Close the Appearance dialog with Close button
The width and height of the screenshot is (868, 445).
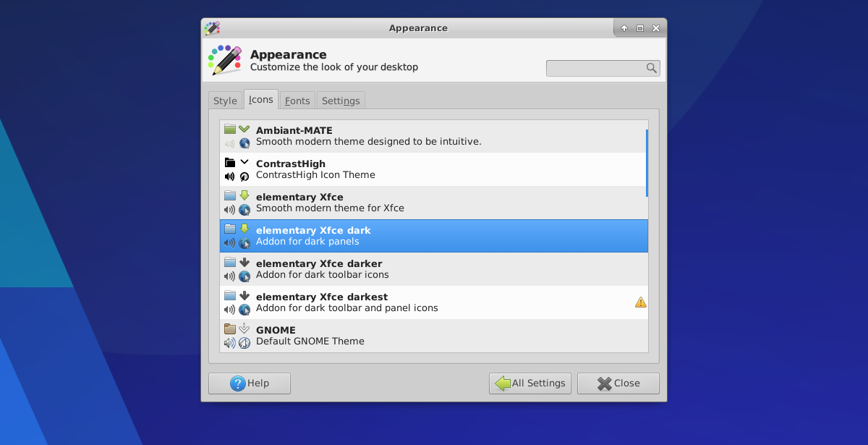tap(618, 383)
